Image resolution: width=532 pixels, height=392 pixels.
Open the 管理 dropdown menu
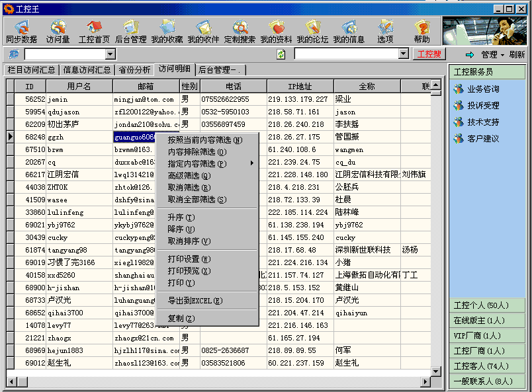[x=492, y=54]
